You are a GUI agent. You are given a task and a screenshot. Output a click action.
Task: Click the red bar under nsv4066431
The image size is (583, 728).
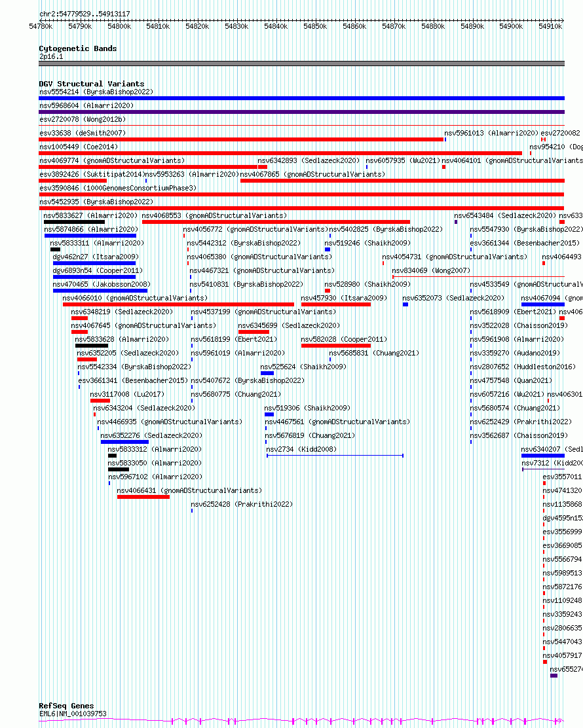coord(143,497)
